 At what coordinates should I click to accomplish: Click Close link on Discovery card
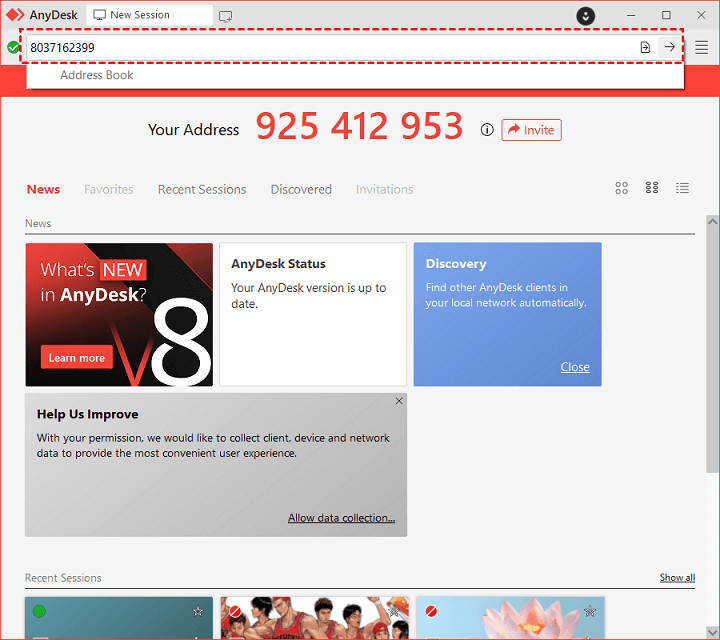[x=575, y=367]
